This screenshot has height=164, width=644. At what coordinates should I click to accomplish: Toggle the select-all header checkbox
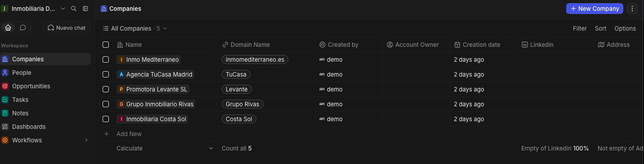click(x=106, y=45)
